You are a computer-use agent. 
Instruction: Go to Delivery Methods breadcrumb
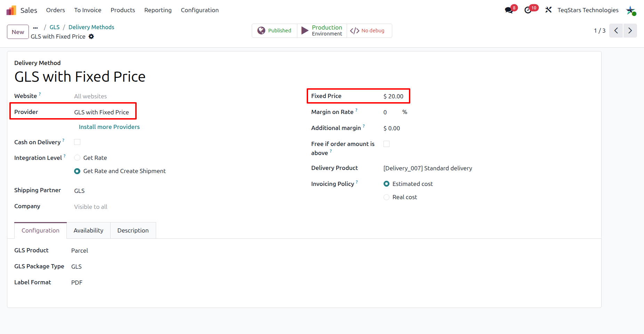[x=91, y=27]
